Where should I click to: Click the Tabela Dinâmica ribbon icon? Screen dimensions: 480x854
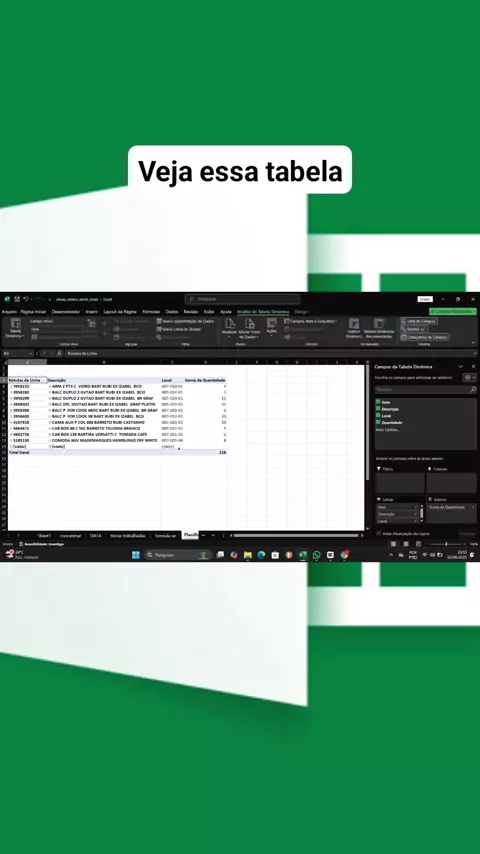point(15,324)
